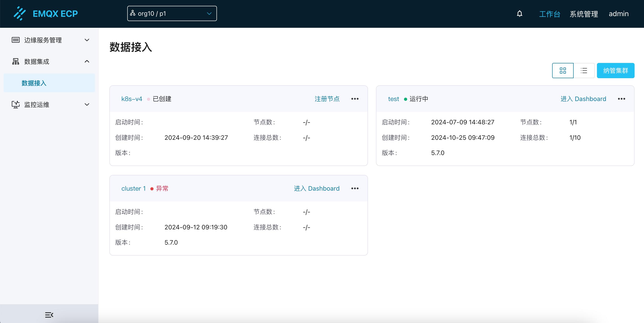
Task: Click the notification bell icon
Action: click(519, 13)
